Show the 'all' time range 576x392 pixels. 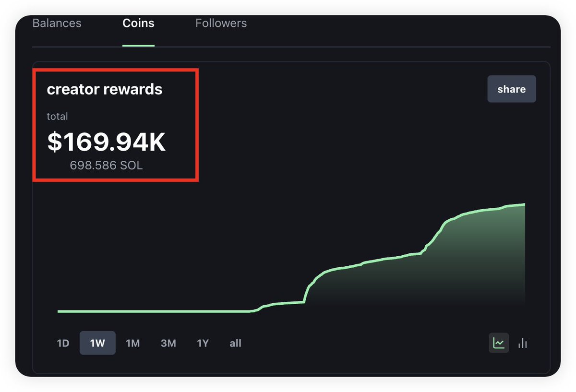point(235,343)
